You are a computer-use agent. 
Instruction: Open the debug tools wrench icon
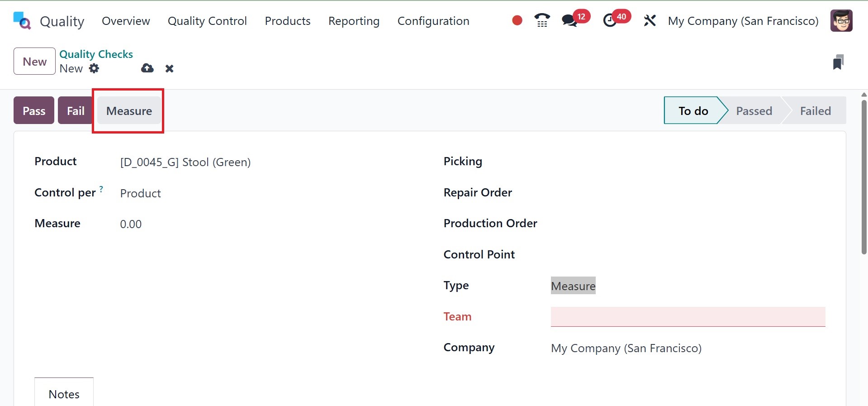pyautogui.click(x=650, y=20)
